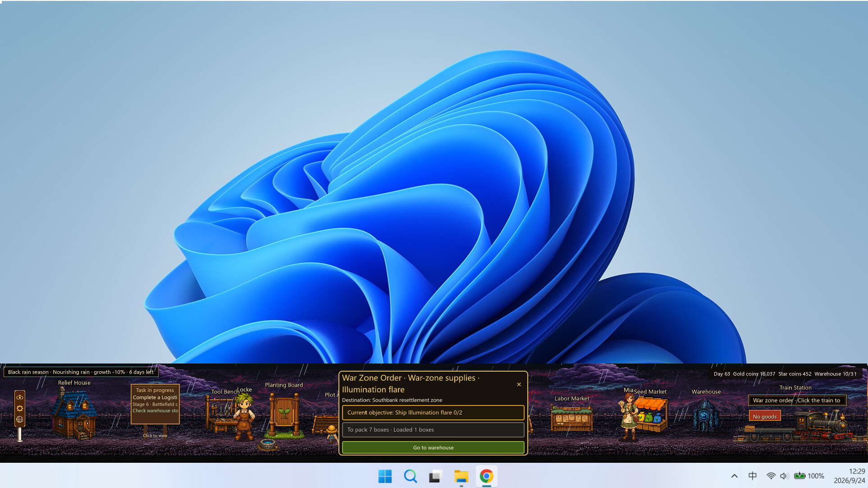Click the Black rain season status banner

(x=81, y=372)
